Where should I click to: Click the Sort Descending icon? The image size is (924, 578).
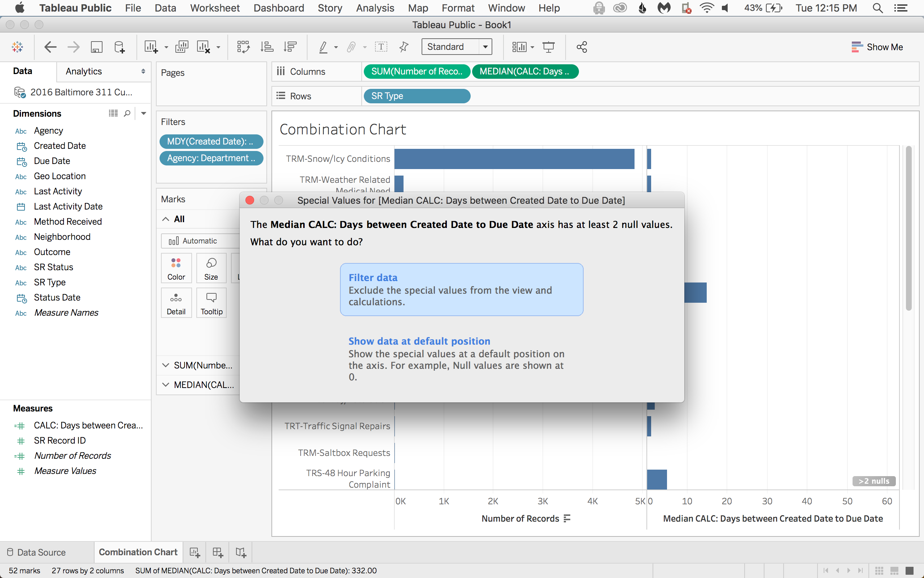click(290, 47)
